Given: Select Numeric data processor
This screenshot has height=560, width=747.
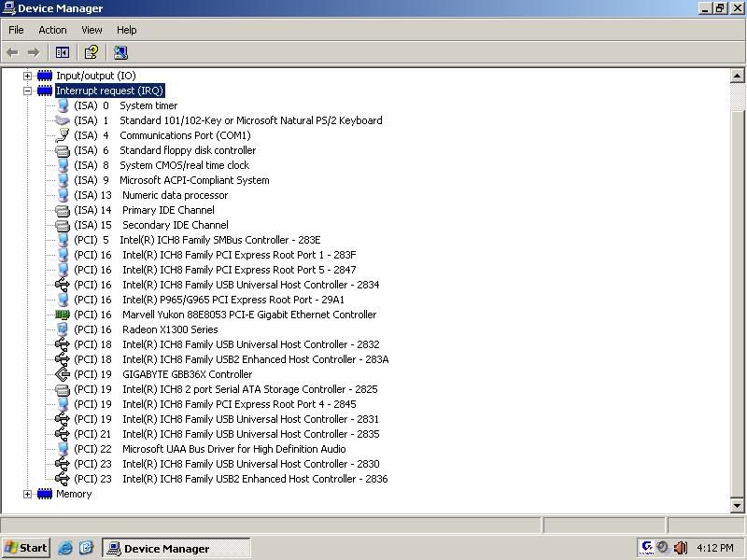Looking at the screenshot, I should pyautogui.click(x=175, y=195).
